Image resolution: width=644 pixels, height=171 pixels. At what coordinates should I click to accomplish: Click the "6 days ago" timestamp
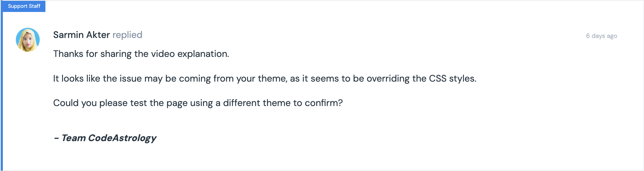(x=601, y=36)
